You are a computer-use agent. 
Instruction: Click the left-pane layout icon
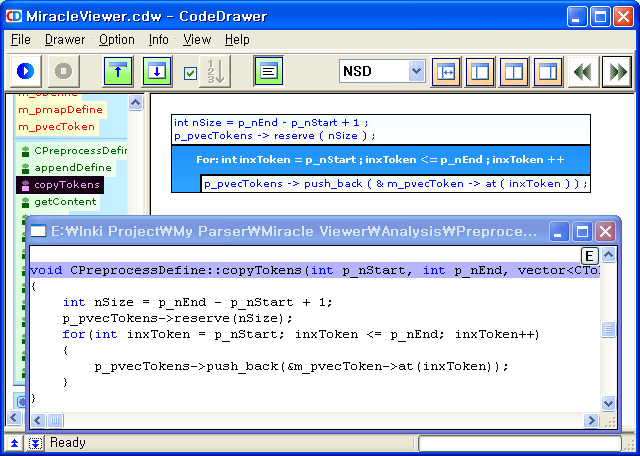480,72
